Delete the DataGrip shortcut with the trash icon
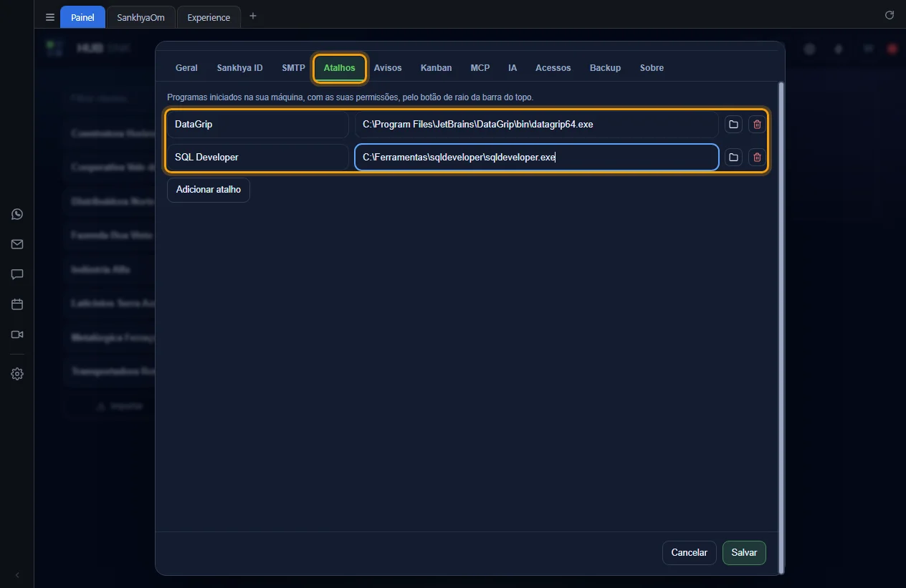Image resolution: width=906 pixels, height=588 pixels. 757,125
